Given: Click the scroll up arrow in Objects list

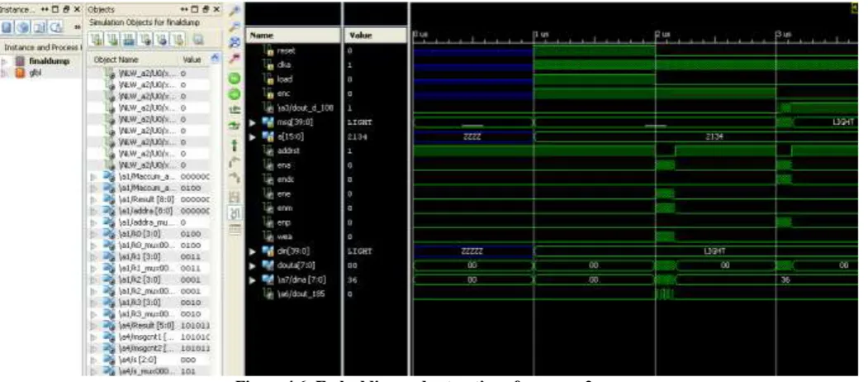Looking at the screenshot, I should pos(216,58).
